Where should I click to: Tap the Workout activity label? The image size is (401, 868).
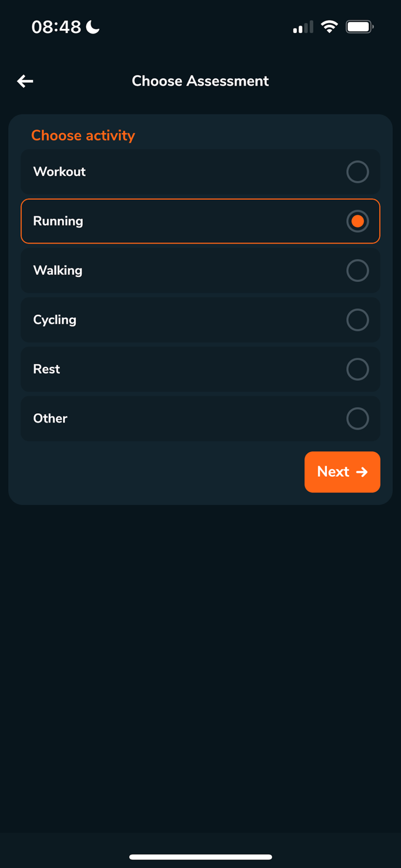click(60, 172)
